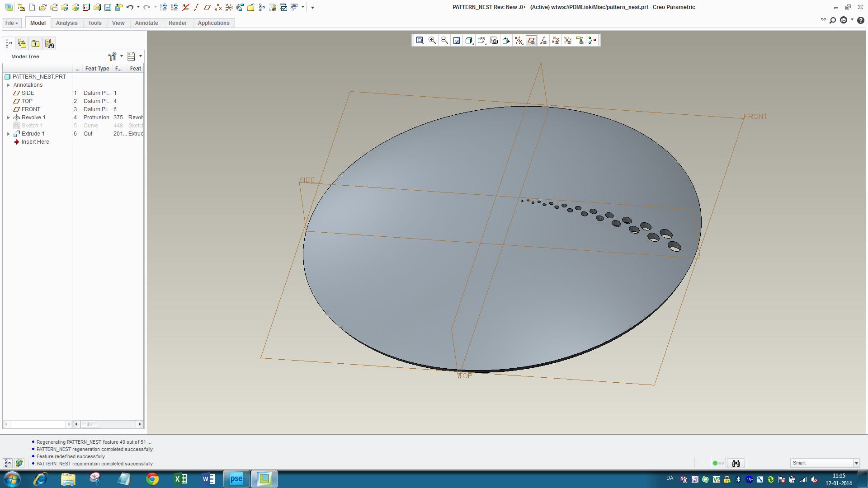The height and width of the screenshot is (488, 868).
Task: Open the Folder Browser tab in the navigator
Action: click(x=22, y=43)
